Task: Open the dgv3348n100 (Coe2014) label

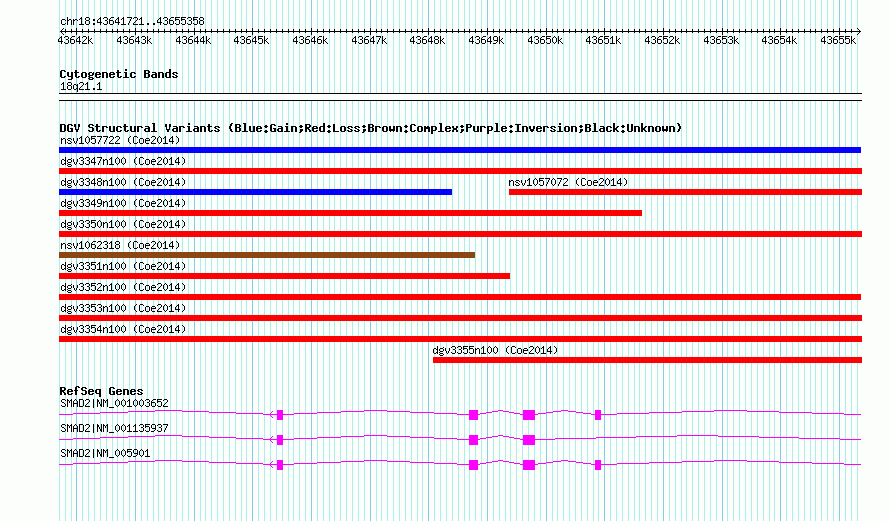Action: coord(123,182)
